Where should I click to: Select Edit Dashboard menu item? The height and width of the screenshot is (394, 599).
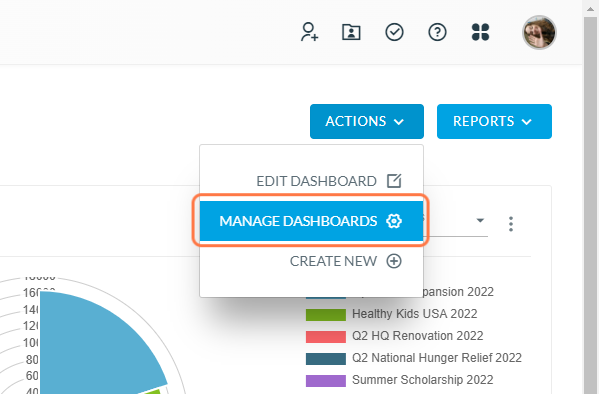pos(311,181)
